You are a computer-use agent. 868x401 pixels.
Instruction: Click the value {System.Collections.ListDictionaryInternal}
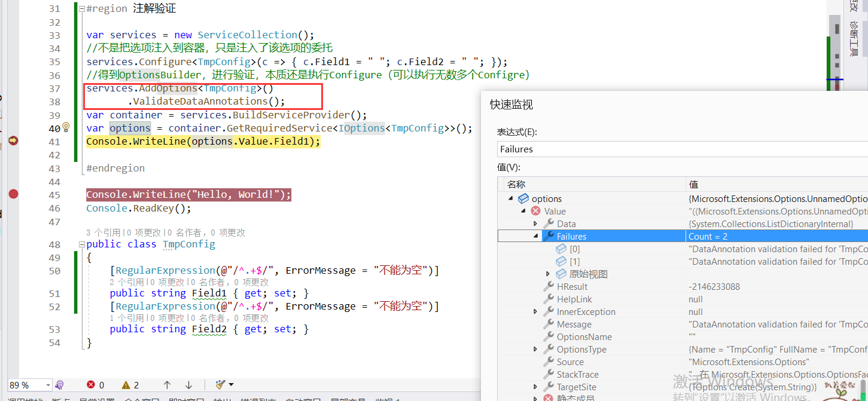click(771, 224)
